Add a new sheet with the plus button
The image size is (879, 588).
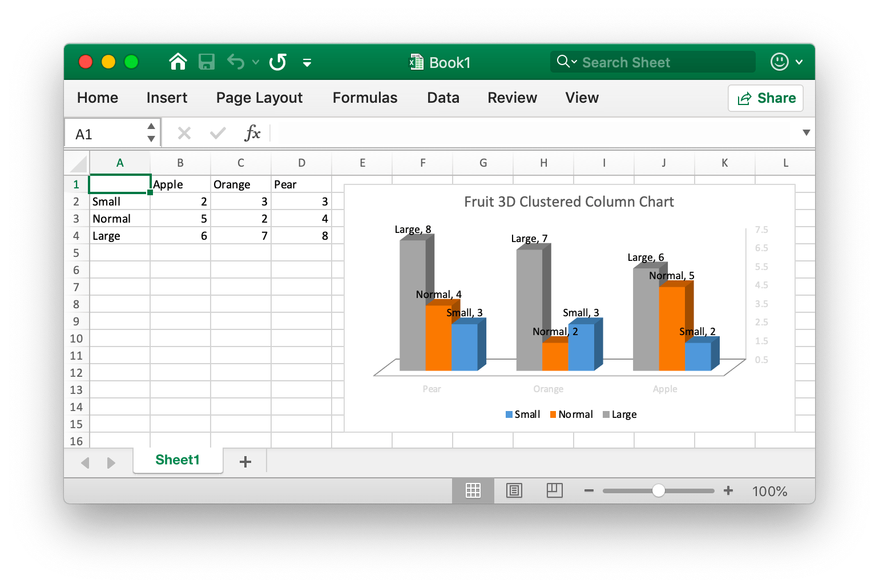point(245,461)
